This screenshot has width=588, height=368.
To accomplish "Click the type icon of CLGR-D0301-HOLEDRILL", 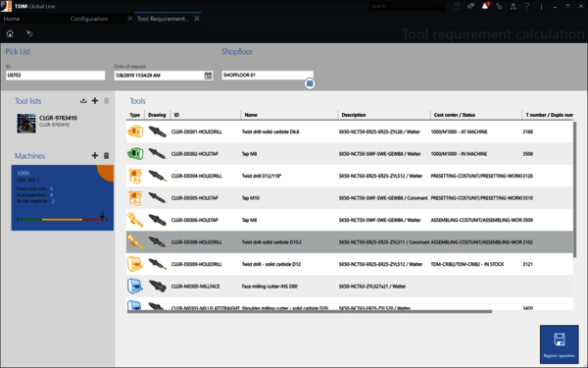I will pyautogui.click(x=135, y=131).
